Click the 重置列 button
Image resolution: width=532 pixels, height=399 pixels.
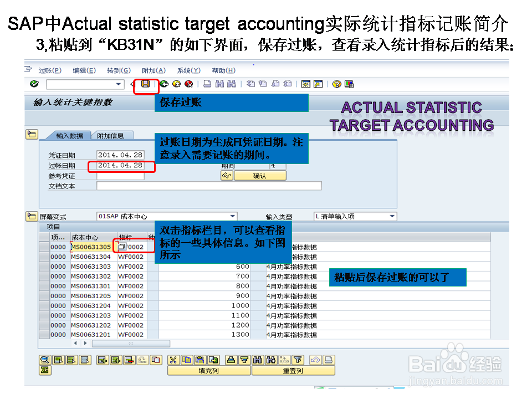coord(293,371)
